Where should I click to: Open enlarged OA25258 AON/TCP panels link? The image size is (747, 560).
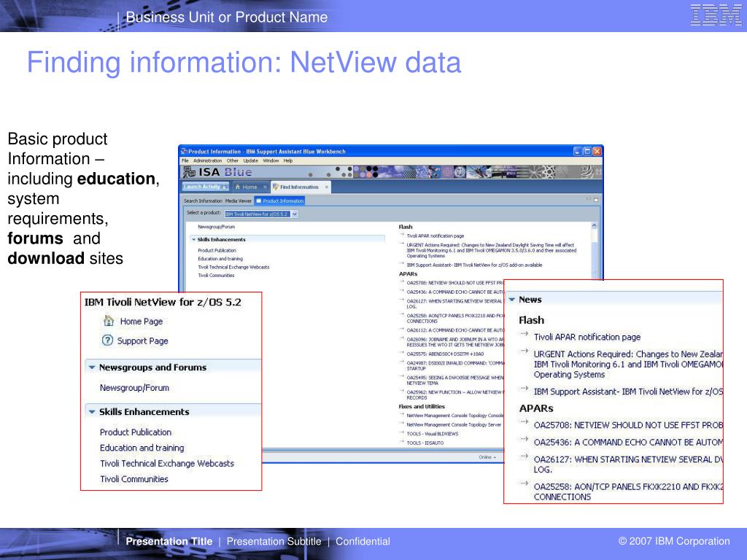(x=628, y=492)
